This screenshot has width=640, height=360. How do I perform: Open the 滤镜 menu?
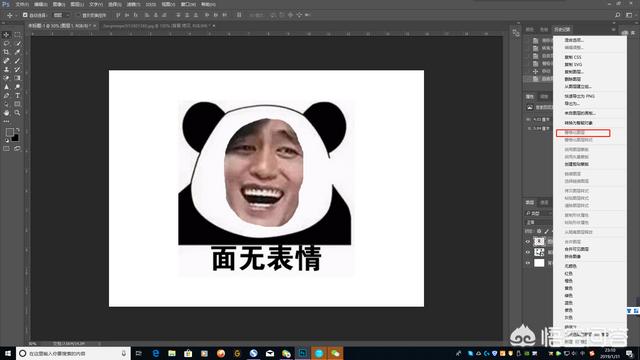(133, 4)
